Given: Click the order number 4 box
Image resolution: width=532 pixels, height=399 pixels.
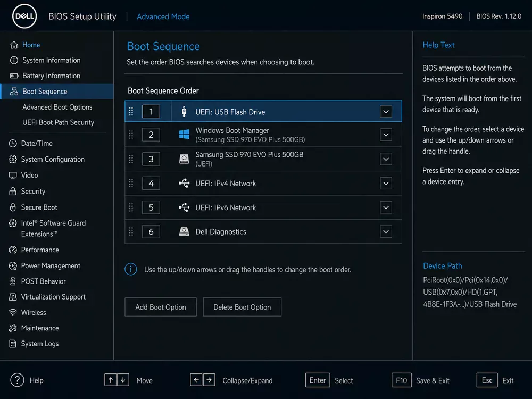Looking at the screenshot, I should click(151, 183).
